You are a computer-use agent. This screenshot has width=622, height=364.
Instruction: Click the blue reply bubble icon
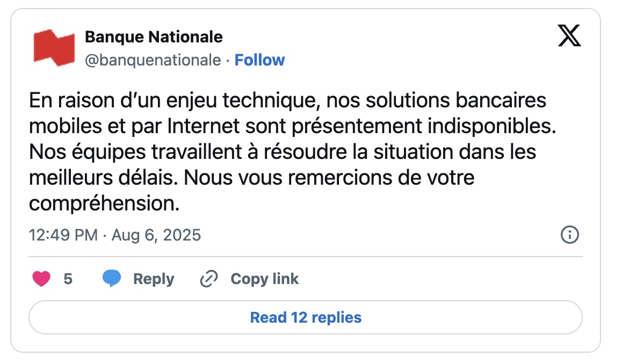112,278
